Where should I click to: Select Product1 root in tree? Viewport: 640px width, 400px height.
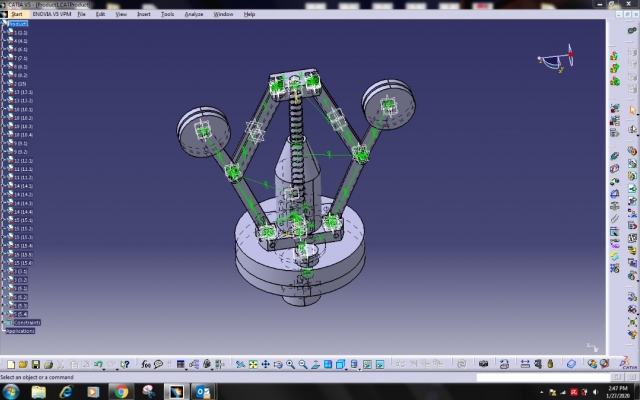pos(18,24)
